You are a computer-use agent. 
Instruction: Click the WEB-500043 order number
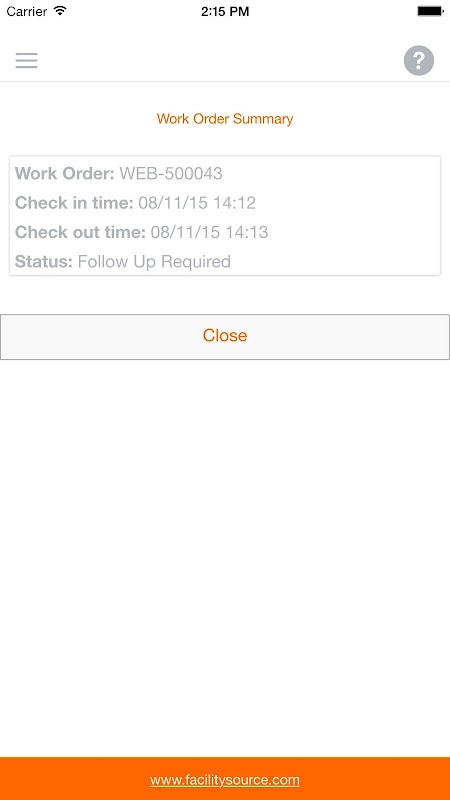(171, 173)
